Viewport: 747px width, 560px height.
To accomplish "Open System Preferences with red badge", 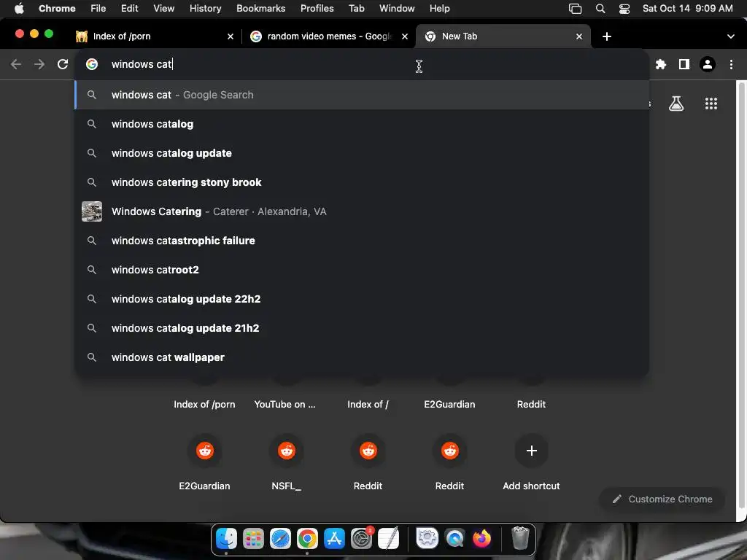I will (362, 539).
